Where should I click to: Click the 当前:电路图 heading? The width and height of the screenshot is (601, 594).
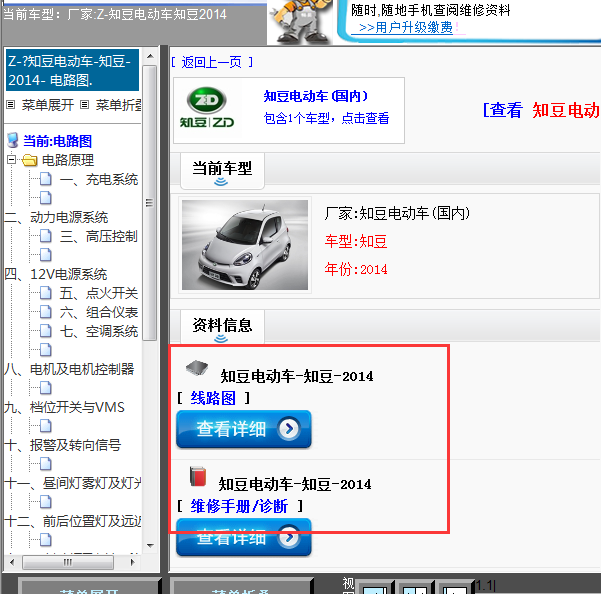[57, 141]
